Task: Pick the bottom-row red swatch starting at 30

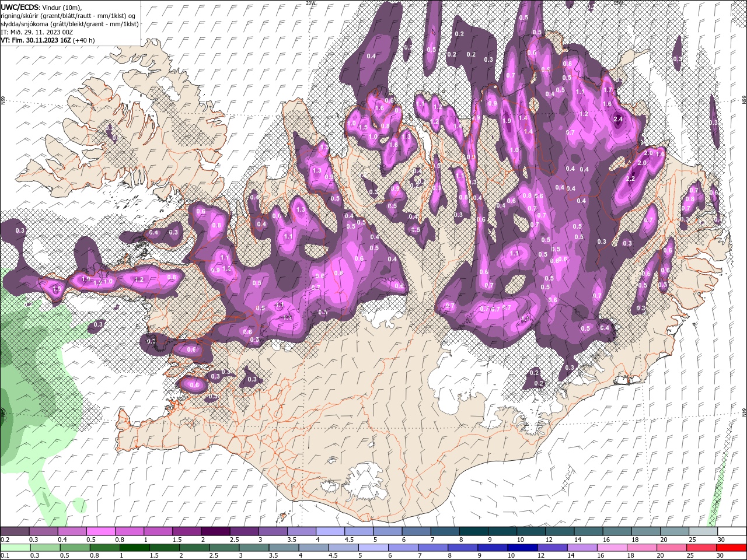Action: [731, 548]
